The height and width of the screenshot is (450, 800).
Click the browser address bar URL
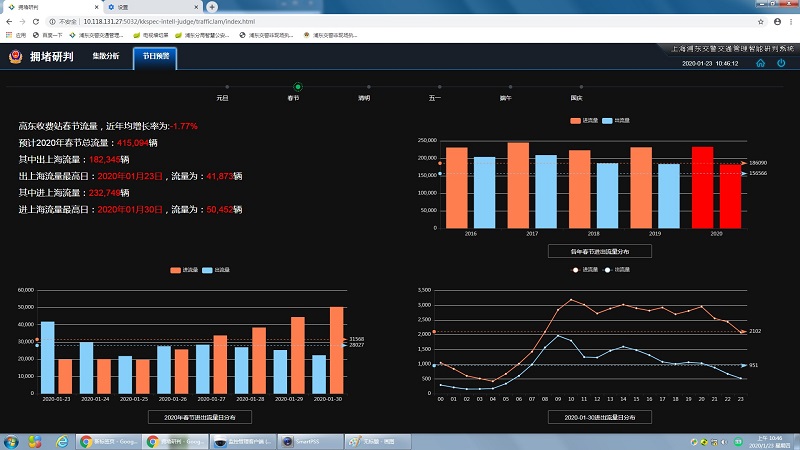(170, 20)
